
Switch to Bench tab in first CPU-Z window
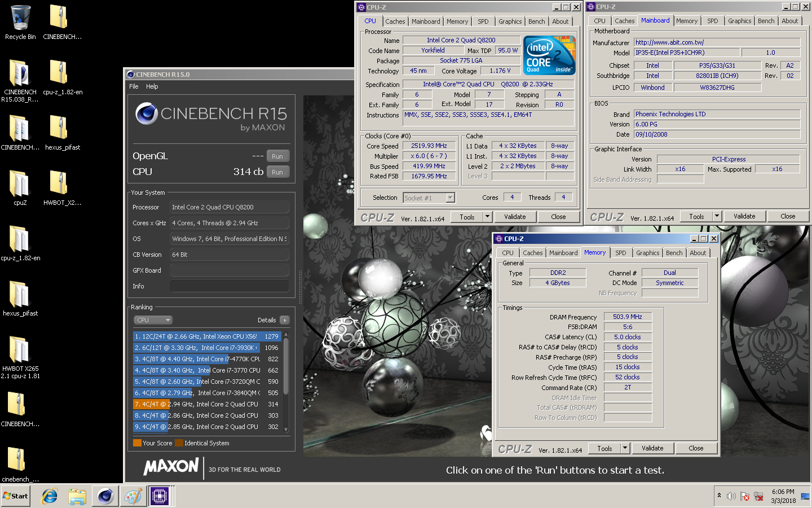(x=537, y=21)
